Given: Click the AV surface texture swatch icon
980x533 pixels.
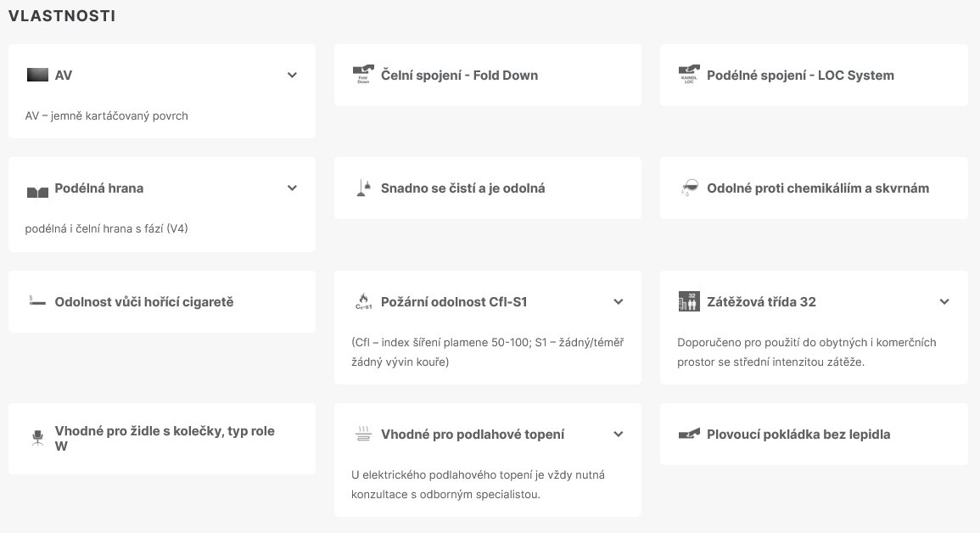Looking at the screenshot, I should [37, 75].
